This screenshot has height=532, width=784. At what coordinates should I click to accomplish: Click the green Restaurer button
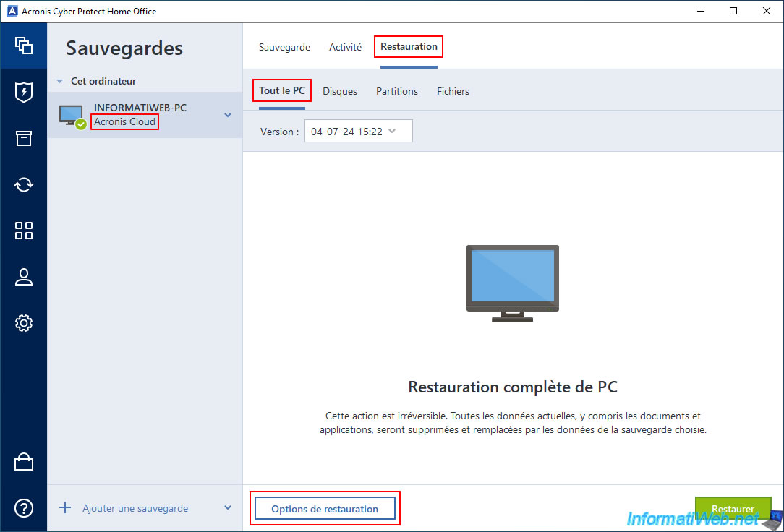(x=733, y=509)
